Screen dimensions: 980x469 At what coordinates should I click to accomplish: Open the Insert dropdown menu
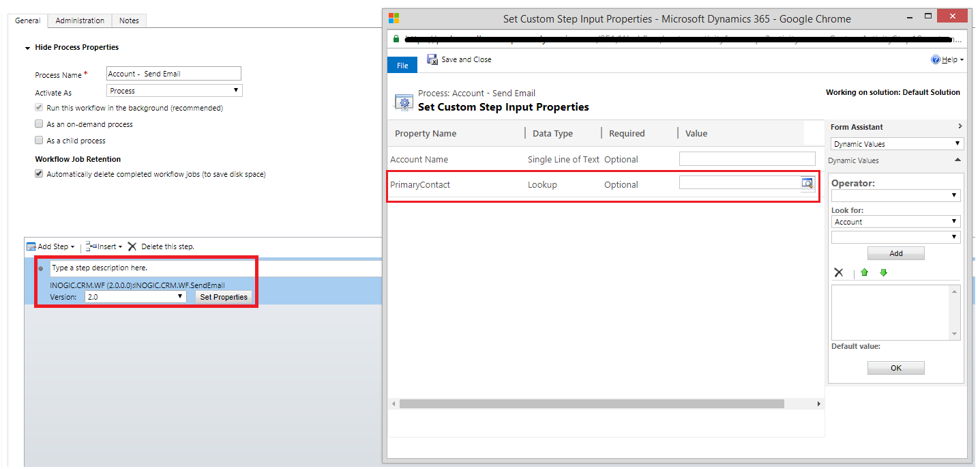point(120,247)
